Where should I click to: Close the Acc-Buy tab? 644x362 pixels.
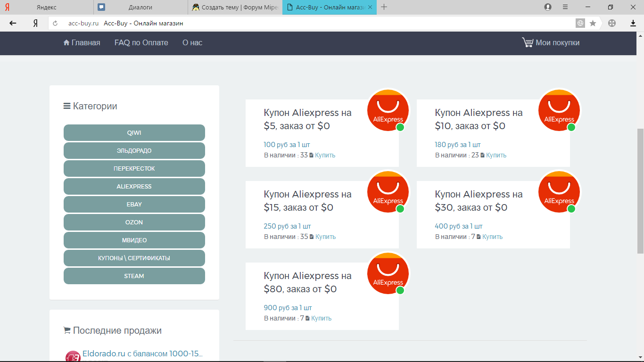[x=370, y=7]
